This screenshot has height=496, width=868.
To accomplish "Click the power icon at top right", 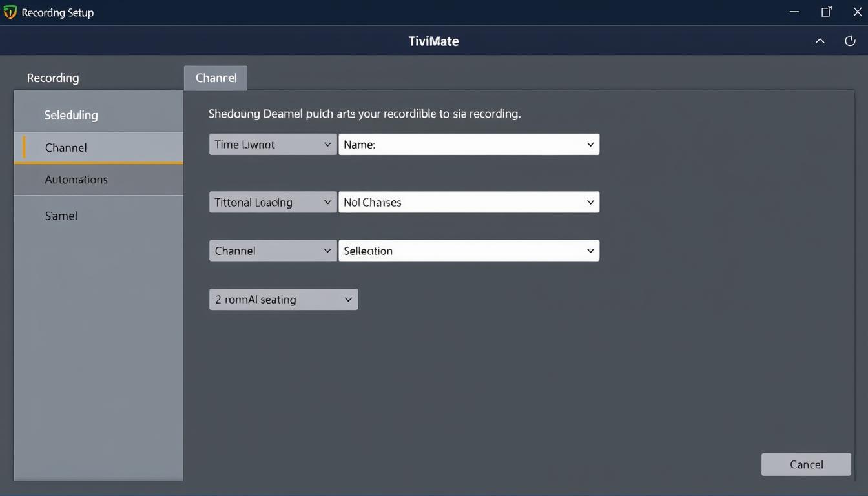I will pos(850,40).
